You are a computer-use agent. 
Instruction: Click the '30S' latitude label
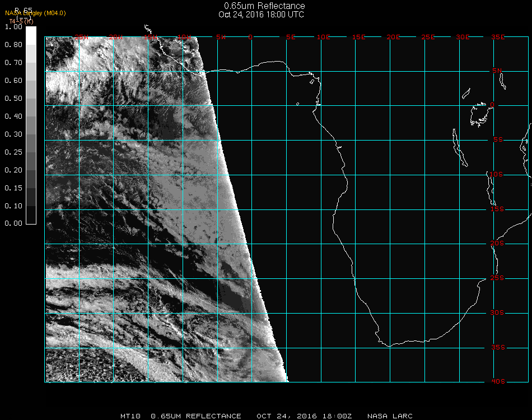point(497,313)
